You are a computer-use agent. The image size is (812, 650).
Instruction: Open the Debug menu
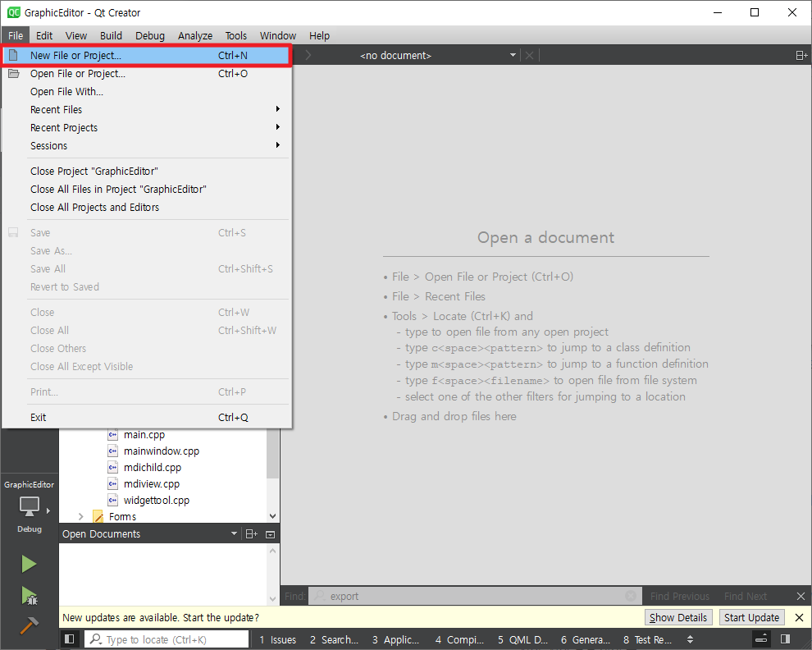[149, 36]
